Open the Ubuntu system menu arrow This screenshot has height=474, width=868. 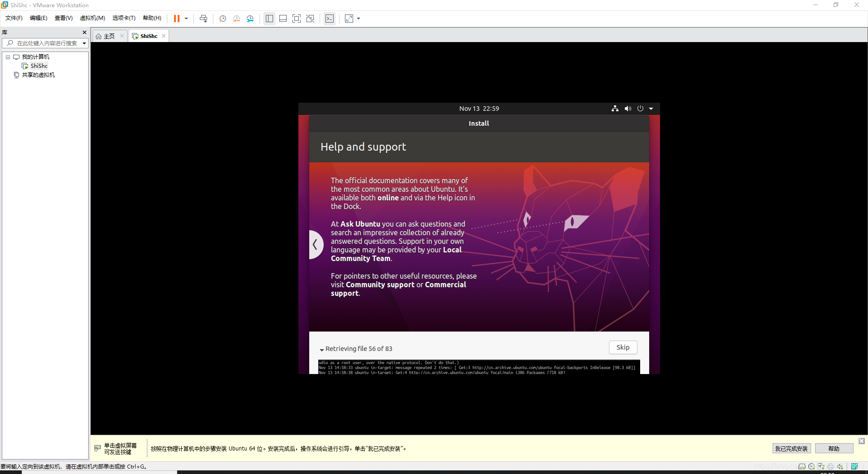pyautogui.click(x=651, y=109)
